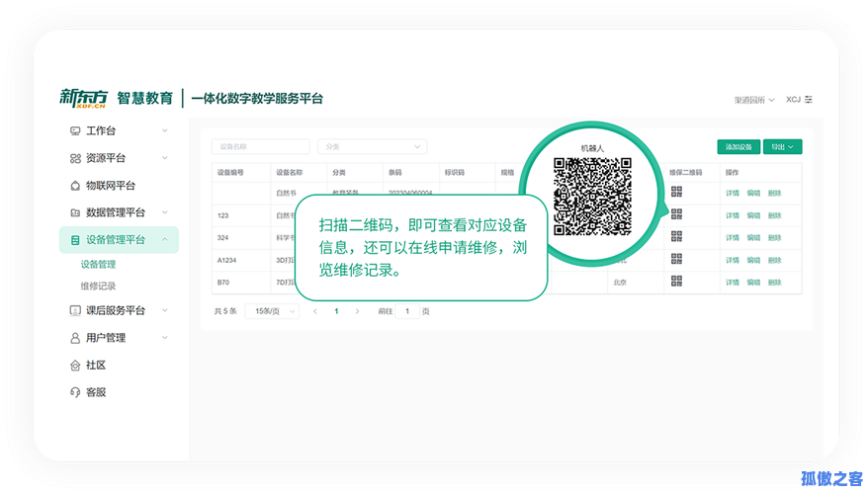Click 删除 link in row with blank device number
This screenshot has width=868, height=494.
coord(774,193)
